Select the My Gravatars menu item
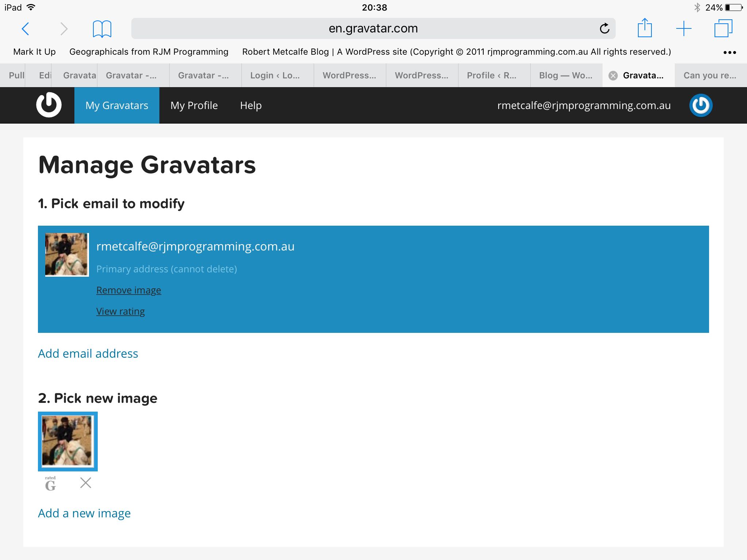Image resolution: width=747 pixels, height=560 pixels. (117, 105)
